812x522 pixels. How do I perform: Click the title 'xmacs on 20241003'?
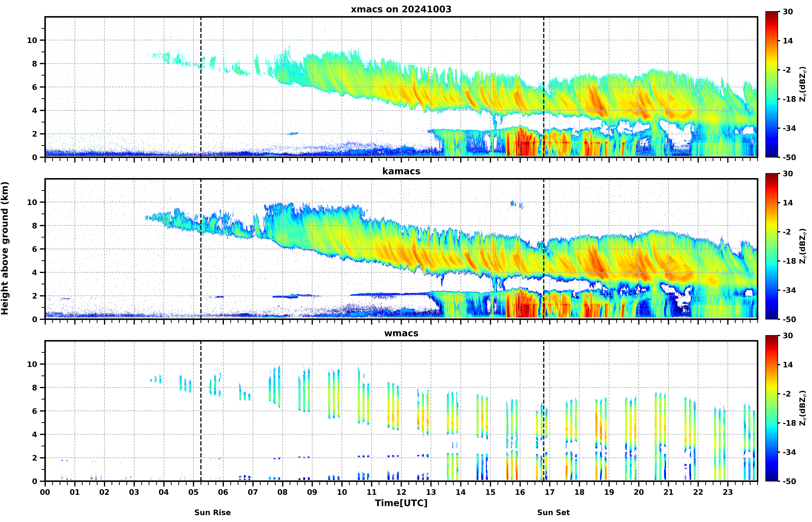point(401,9)
